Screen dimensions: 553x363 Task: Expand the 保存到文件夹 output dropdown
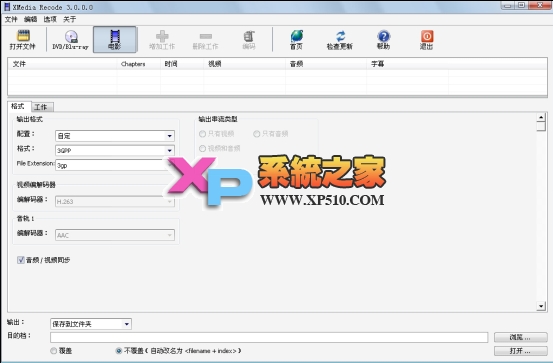pyautogui.click(x=126, y=324)
